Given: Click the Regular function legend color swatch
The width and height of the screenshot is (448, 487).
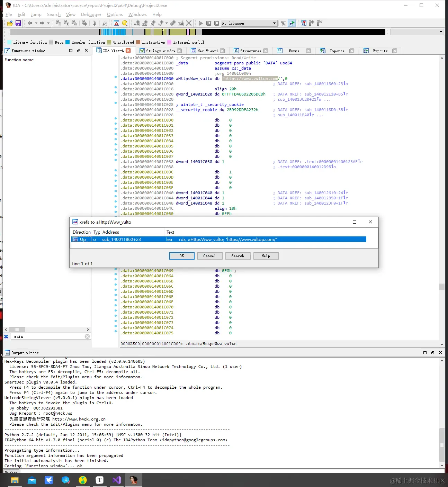Looking at the screenshot, I should [x=68, y=42].
